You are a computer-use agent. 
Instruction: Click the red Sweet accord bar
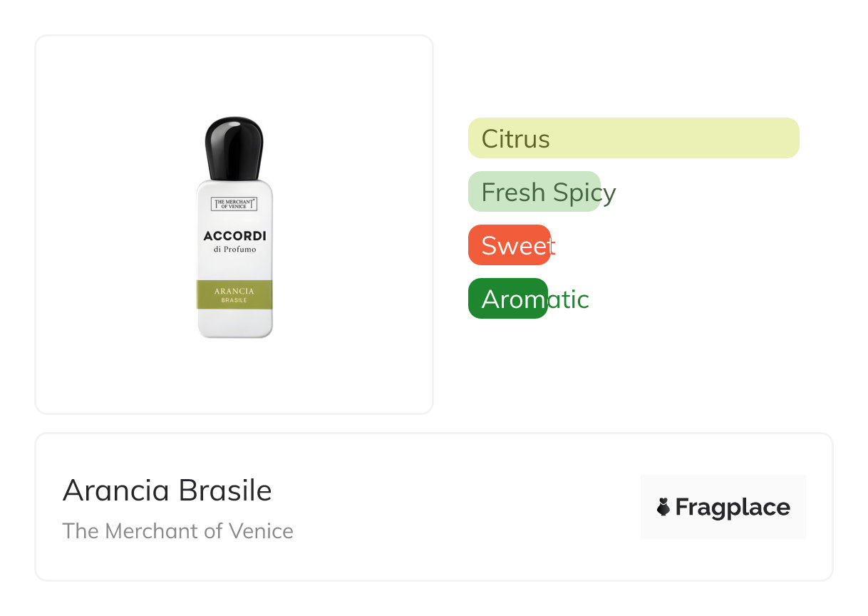pos(509,245)
